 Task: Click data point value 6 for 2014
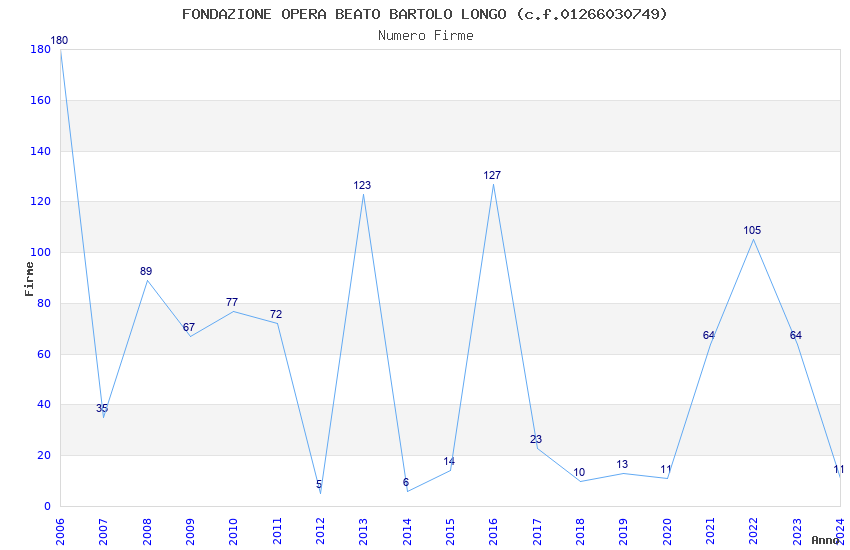[x=405, y=482]
